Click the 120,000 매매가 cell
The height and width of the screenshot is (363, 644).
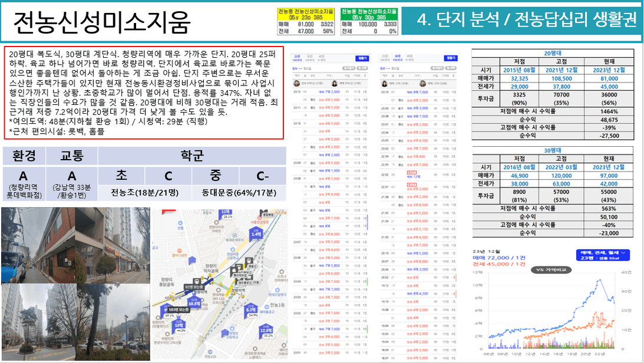(x=562, y=176)
